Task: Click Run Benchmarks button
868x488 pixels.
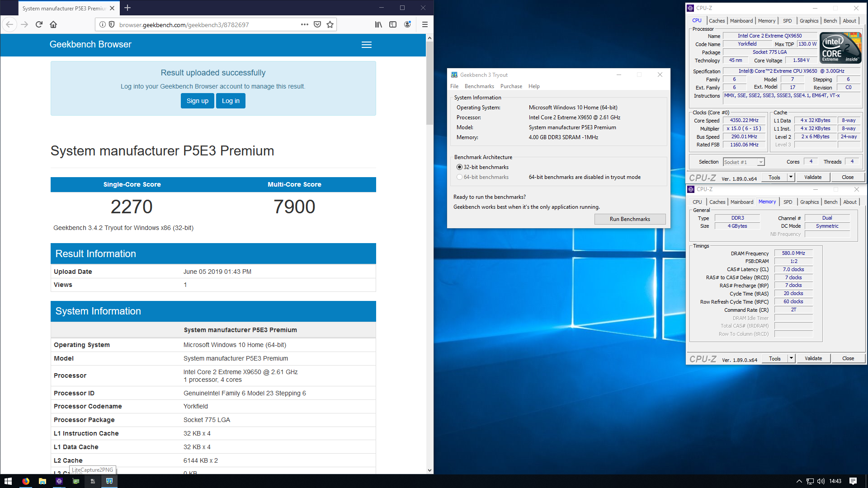Action: (x=630, y=219)
